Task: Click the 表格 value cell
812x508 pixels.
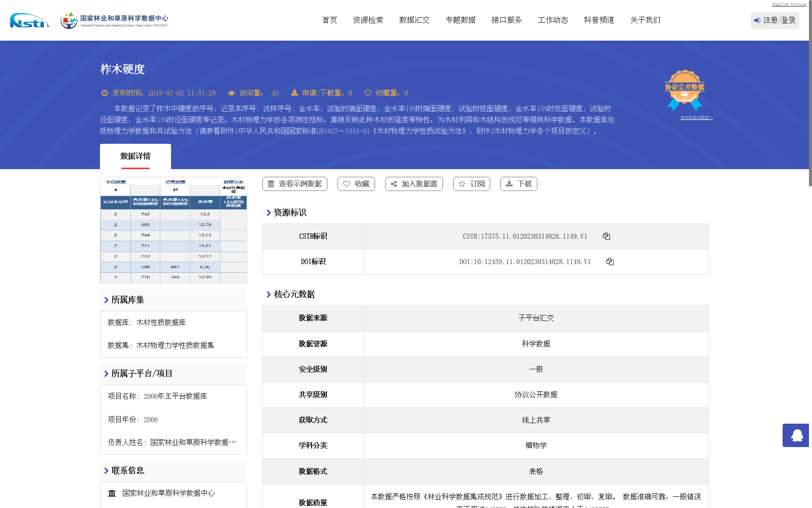Action: (x=536, y=471)
